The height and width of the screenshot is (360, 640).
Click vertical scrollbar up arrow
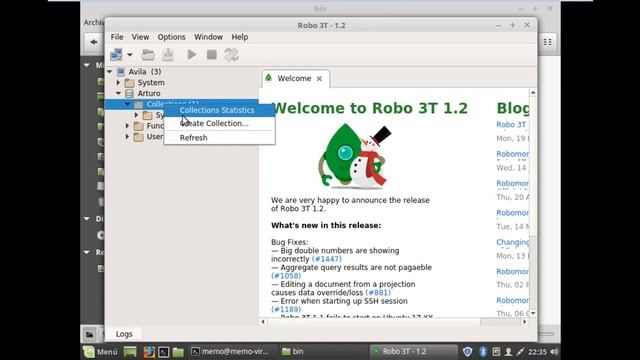(x=533, y=93)
